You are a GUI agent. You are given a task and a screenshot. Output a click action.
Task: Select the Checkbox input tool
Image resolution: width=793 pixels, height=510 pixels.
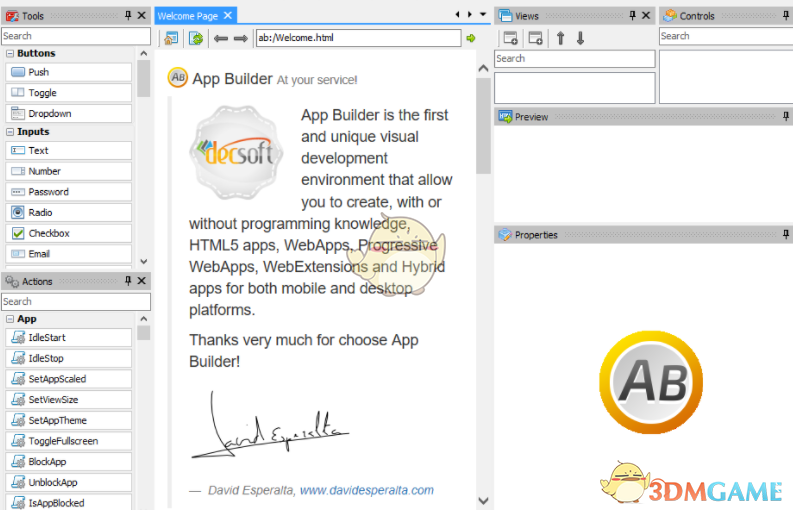[x=69, y=234]
